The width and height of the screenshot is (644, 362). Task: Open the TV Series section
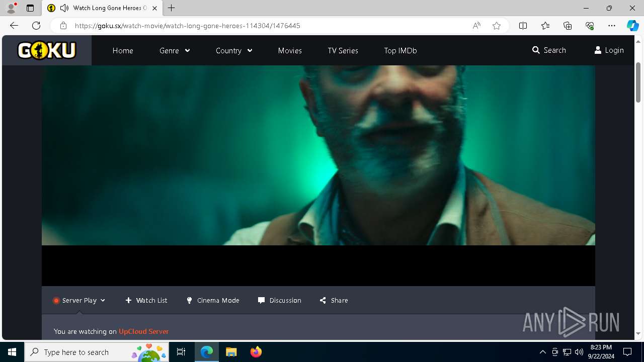coord(343,50)
